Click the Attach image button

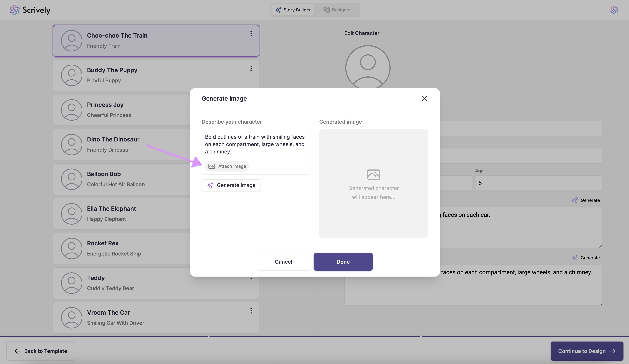click(x=227, y=166)
